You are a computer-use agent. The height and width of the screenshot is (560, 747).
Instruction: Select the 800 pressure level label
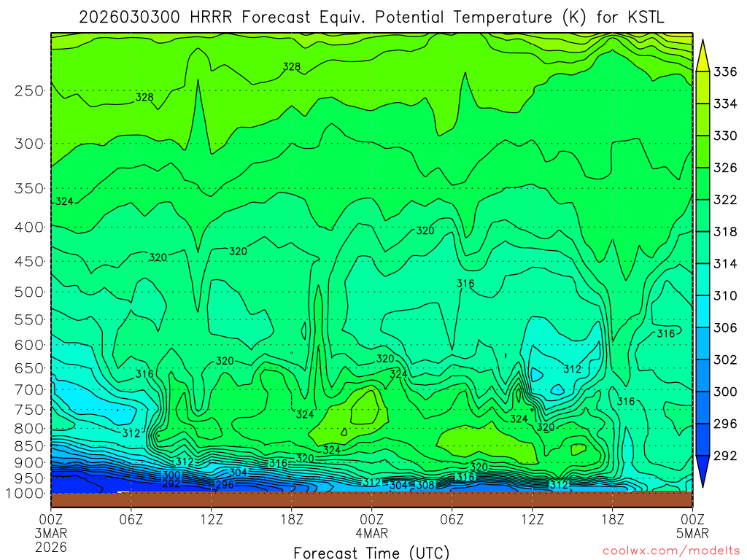29,428
